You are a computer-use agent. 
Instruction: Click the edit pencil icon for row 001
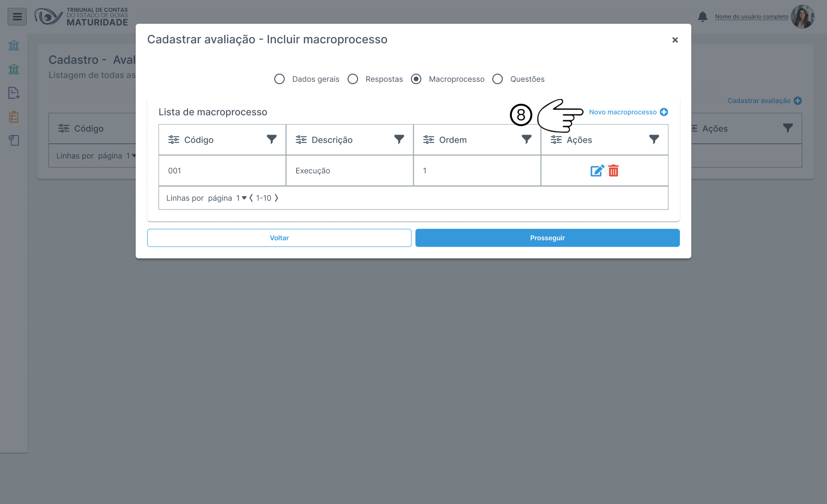coord(597,171)
